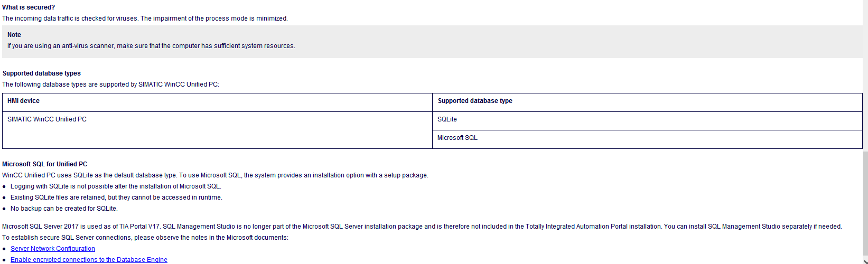This screenshot has height=264, width=868.
Task: Select the "Microsoft SQL" table cell
Action: click(458, 138)
